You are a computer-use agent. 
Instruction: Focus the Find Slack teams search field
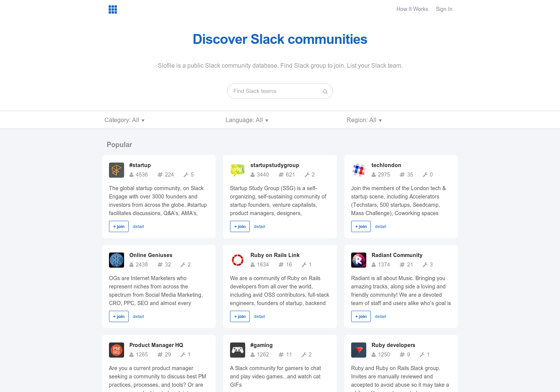point(280,91)
